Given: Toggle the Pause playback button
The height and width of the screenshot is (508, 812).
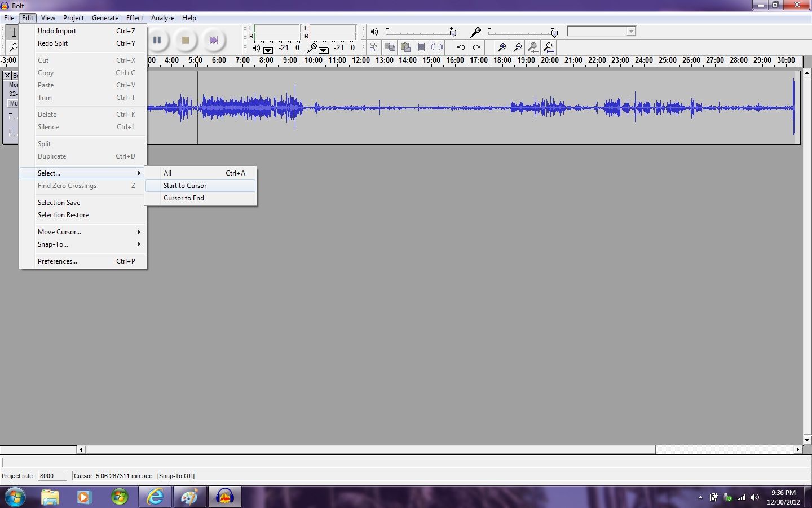Looking at the screenshot, I should tap(157, 40).
